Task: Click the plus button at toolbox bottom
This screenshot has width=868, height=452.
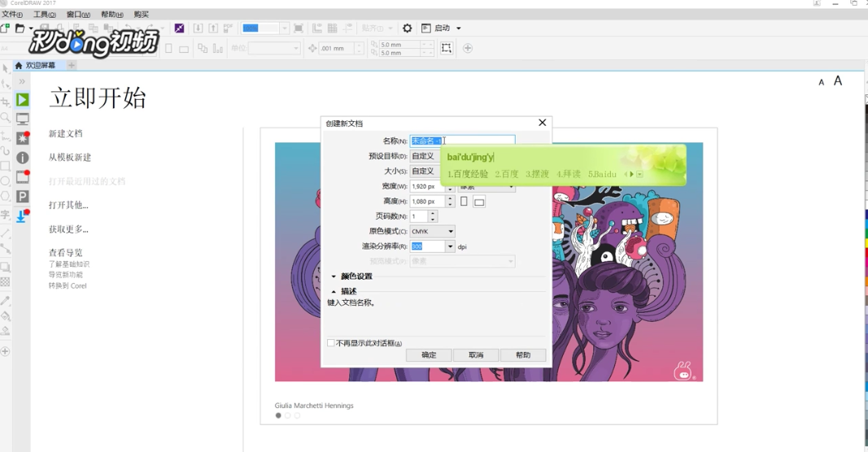Action: 5,351
